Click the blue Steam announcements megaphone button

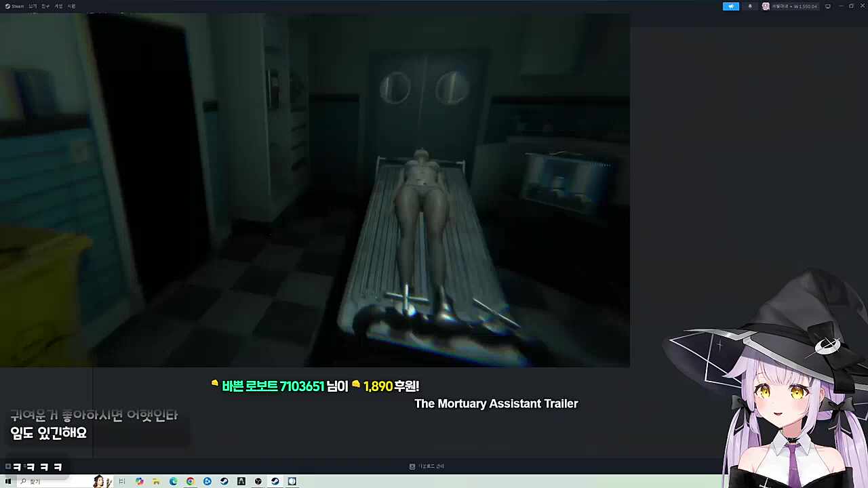(731, 6)
